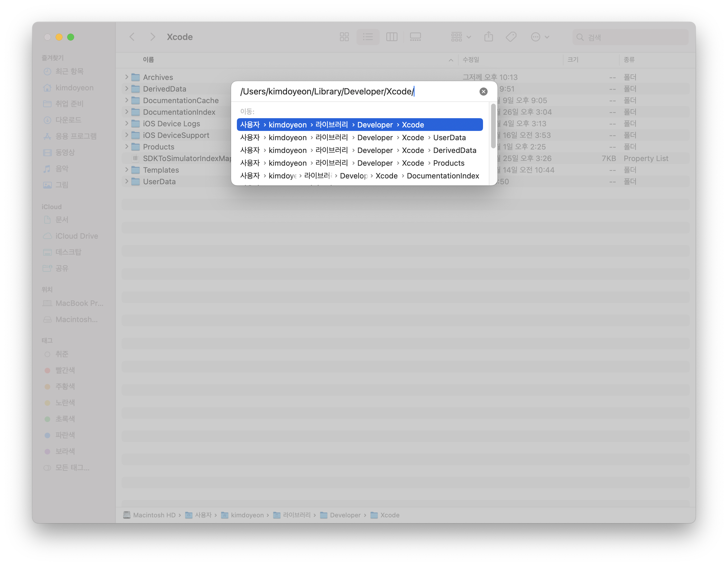Image resolution: width=728 pixels, height=566 pixels.
Task: Expand the Templates folder disclosure triangle
Action: [x=127, y=170]
